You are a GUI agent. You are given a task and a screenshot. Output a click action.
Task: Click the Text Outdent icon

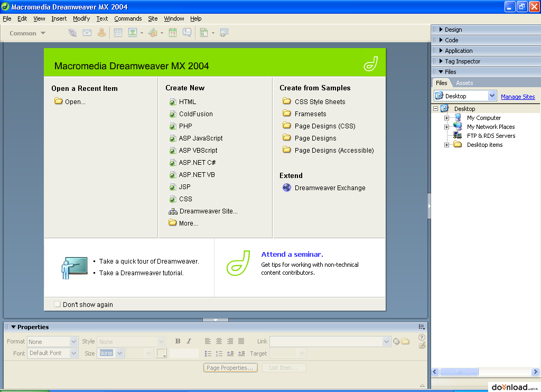[230, 353]
